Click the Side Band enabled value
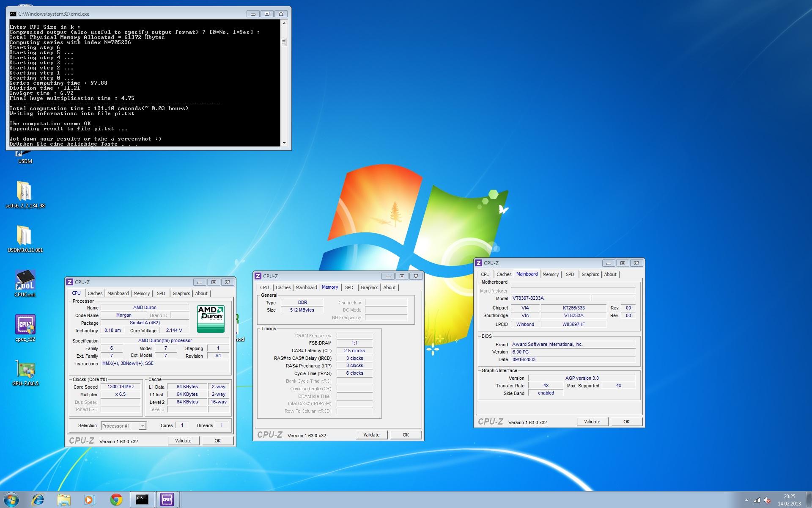 pos(546,393)
